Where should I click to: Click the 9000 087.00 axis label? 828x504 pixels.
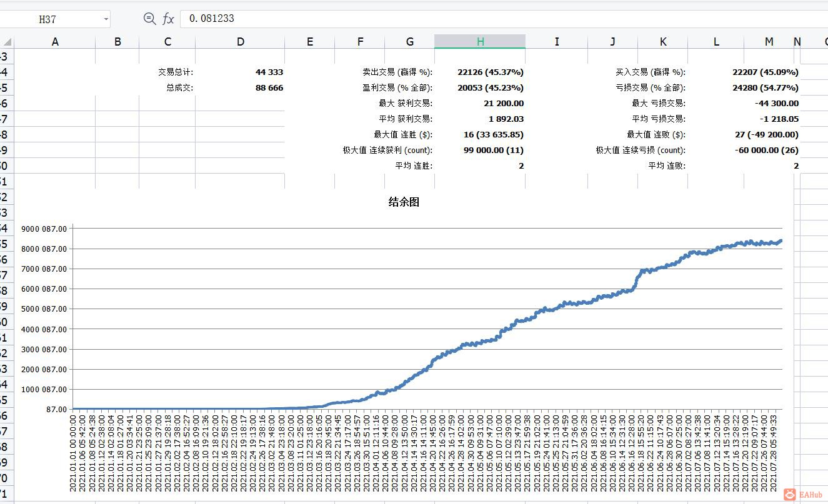tap(44, 229)
